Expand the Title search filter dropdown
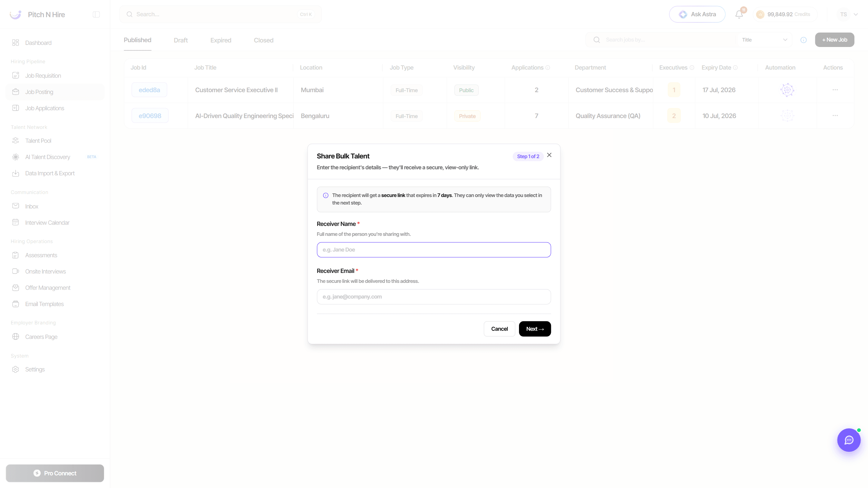Viewport: 868px width, 488px height. click(x=764, y=40)
